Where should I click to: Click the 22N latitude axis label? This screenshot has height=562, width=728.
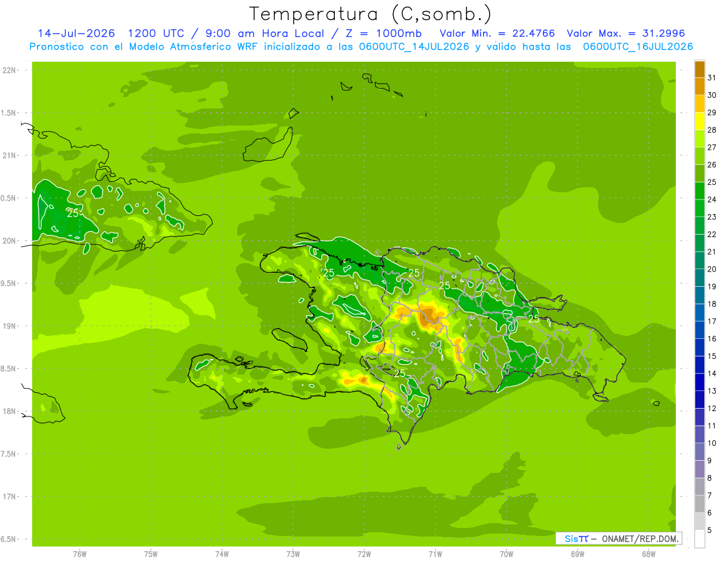point(9,70)
